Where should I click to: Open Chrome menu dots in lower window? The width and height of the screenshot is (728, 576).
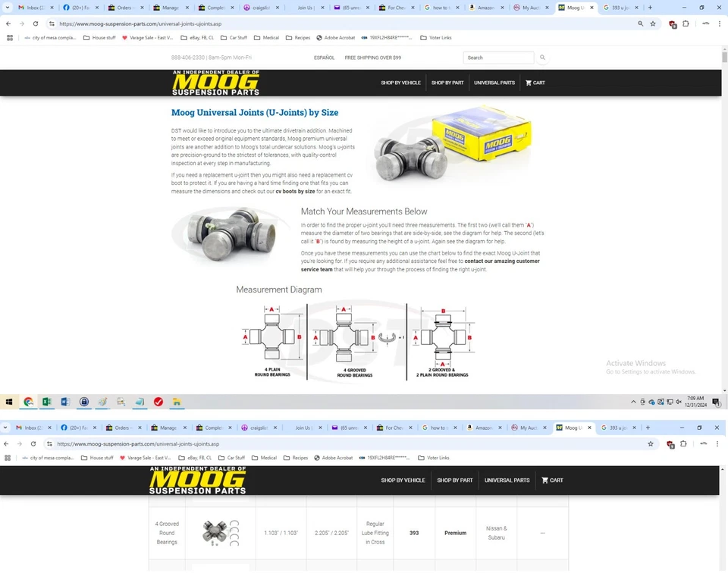click(717, 443)
